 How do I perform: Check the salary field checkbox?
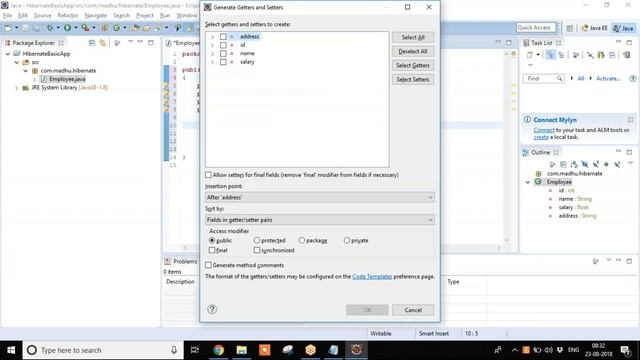[223, 62]
